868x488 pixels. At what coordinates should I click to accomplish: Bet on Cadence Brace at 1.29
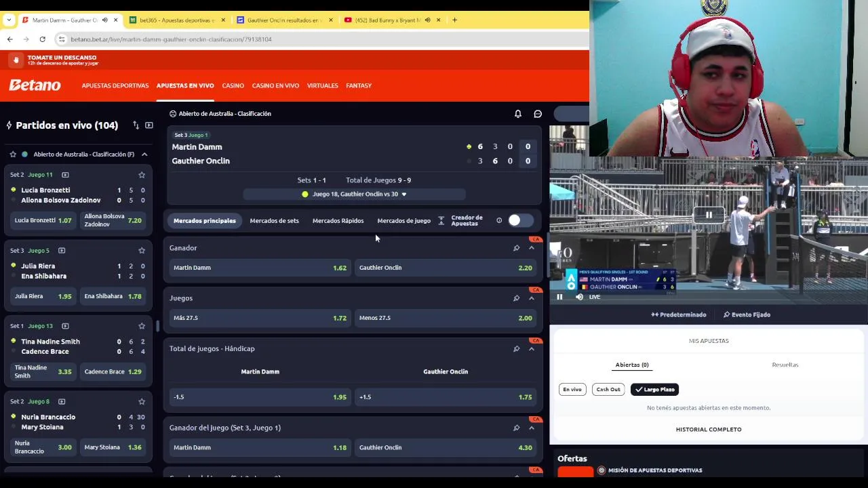pos(112,372)
